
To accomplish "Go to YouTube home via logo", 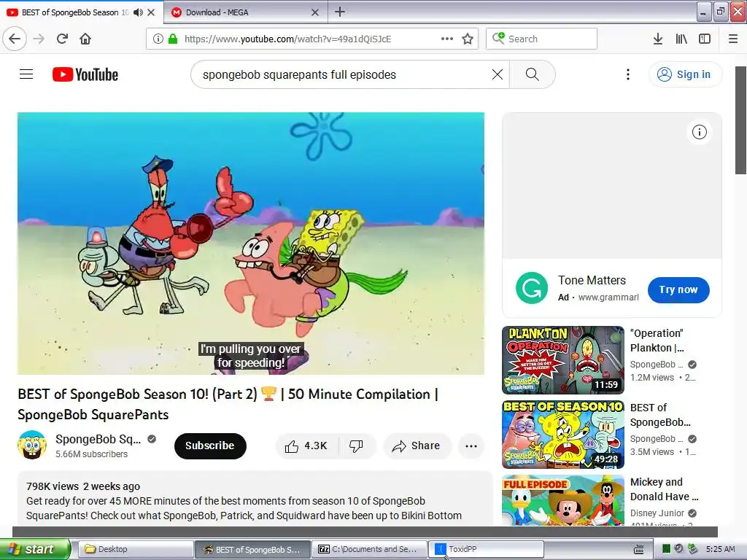I will [85, 74].
